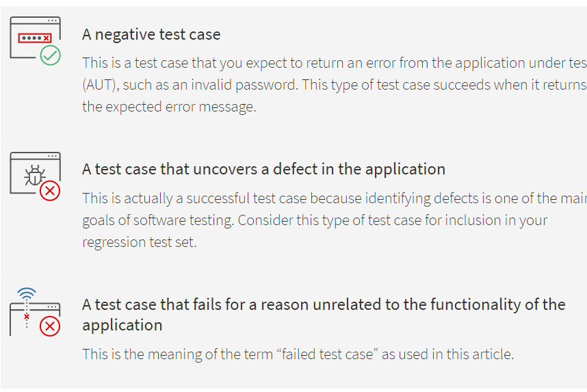The height and width of the screenshot is (392, 587).
Task: Click the blue Wi-Fi signal icon
Action: coord(27,293)
